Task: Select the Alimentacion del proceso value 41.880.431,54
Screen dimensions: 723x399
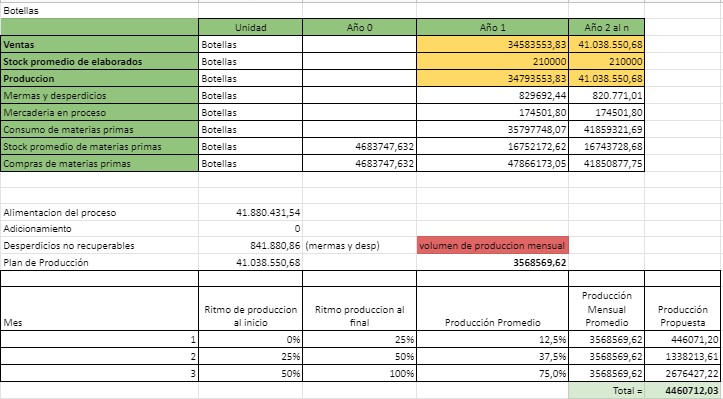Action: pos(250,213)
